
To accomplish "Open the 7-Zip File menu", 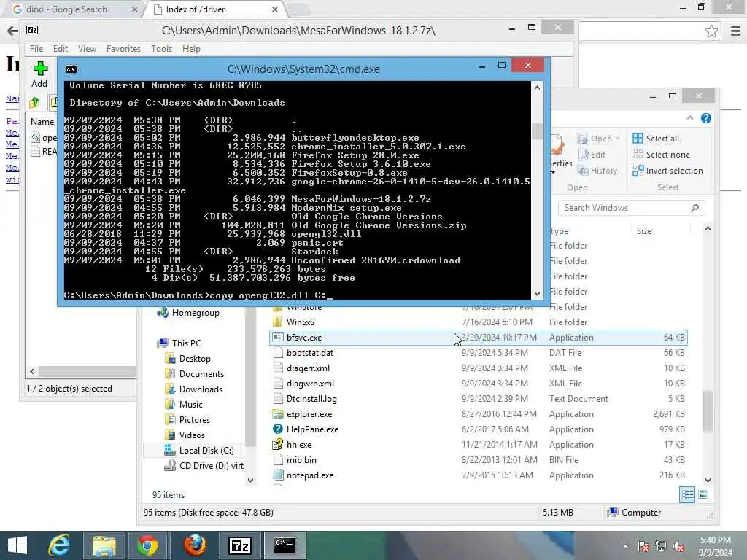I will pyautogui.click(x=36, y=49).
